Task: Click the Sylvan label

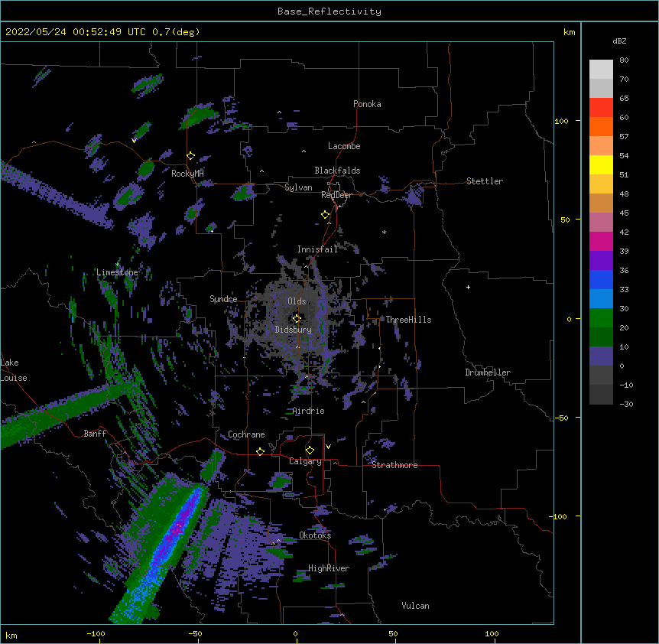Action: tap(298, 187)
